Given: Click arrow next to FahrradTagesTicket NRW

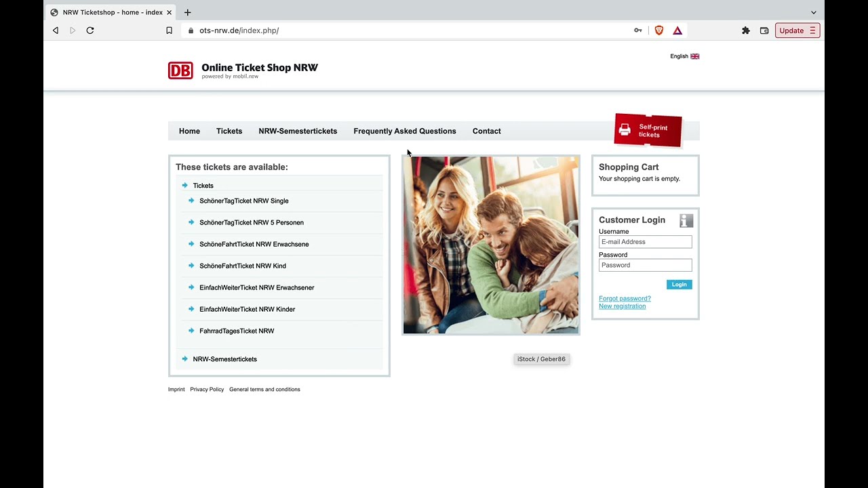Looking at the screenshot, I should click(x=191, y=331).
